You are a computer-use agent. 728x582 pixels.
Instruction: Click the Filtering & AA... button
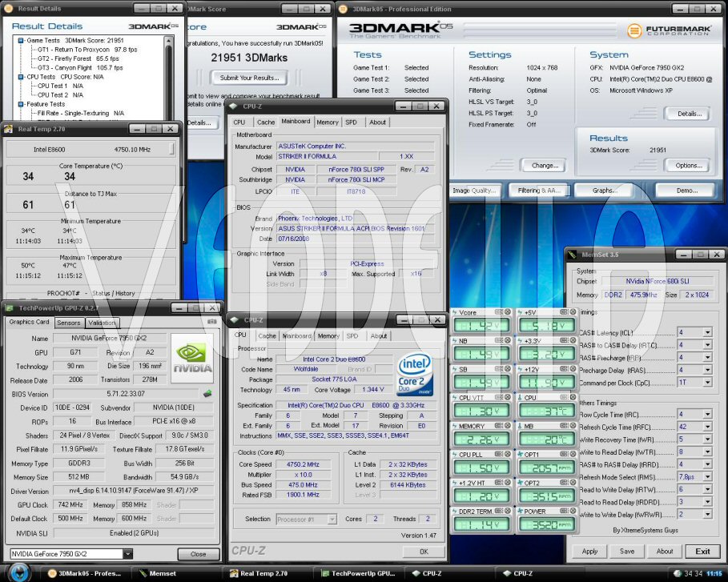(539, 191)
